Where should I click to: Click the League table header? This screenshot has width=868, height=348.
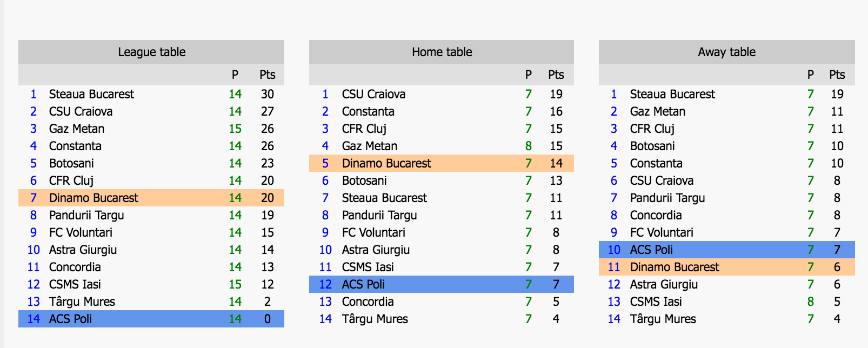click(x=151, y=52)
